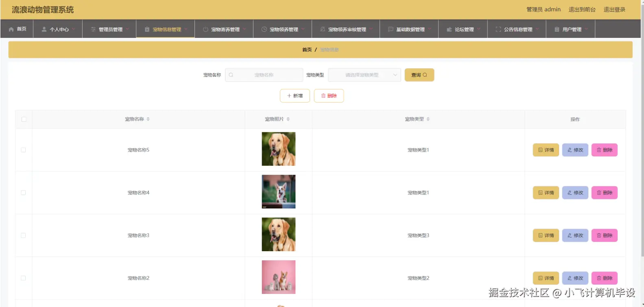Click the pink 删除 button for 宠物名称3
644x307 pixels.
point(605,235)
